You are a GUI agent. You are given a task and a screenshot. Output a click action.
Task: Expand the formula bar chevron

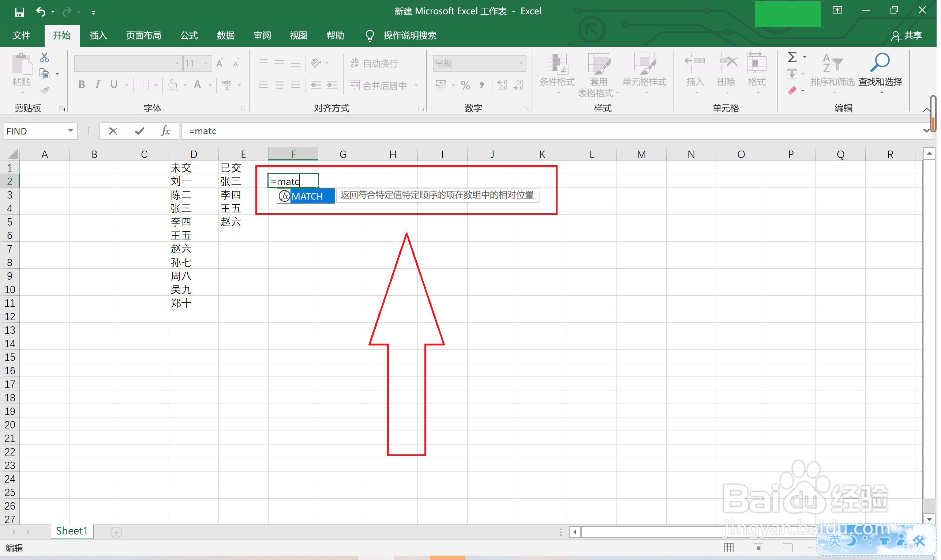[x=926, y=131]
